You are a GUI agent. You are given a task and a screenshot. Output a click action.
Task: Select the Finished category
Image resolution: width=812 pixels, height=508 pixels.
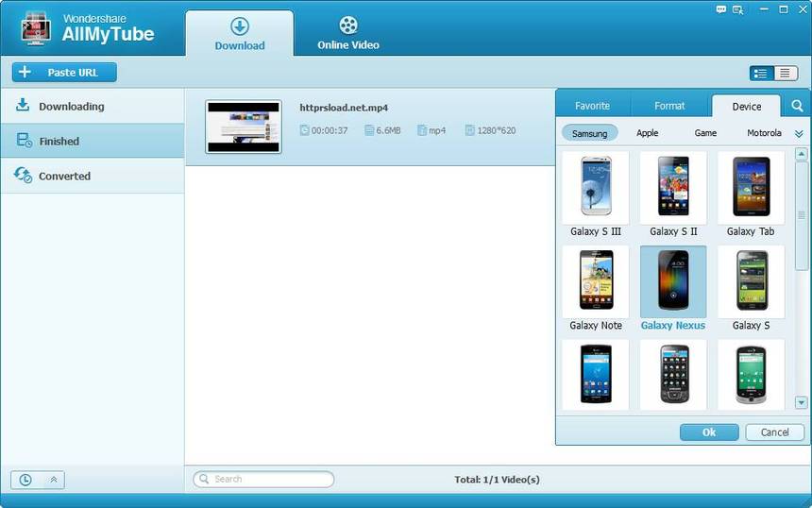tap(93, 141)
